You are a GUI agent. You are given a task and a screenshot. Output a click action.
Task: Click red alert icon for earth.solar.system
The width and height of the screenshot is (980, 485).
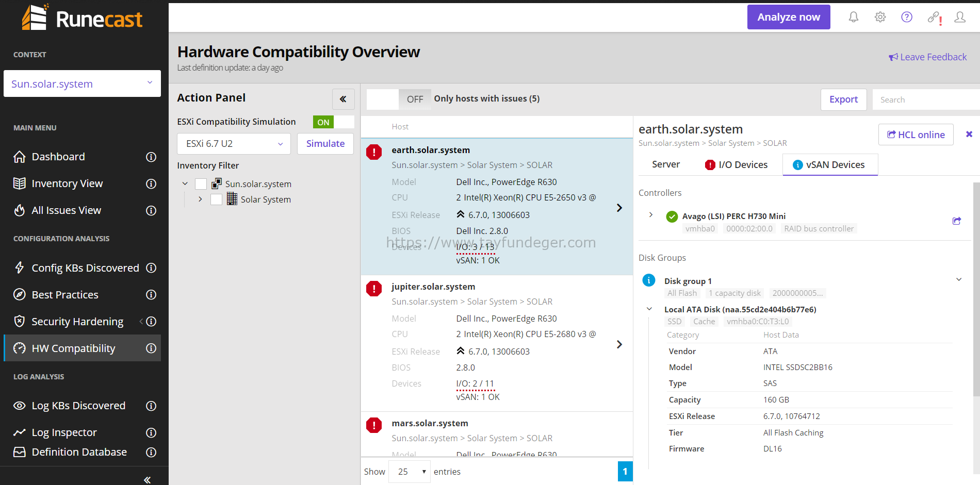[x=374, y=152]
